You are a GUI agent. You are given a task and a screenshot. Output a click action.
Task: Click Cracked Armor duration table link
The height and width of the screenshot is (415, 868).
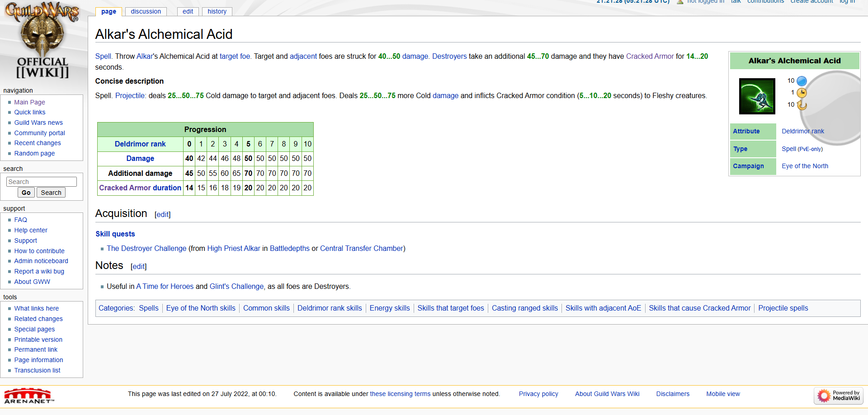140,188
